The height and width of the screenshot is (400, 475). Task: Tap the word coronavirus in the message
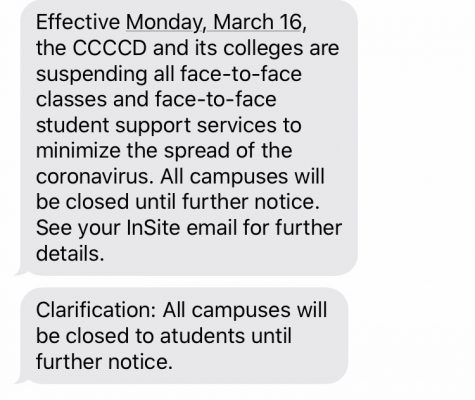(95, 176)
